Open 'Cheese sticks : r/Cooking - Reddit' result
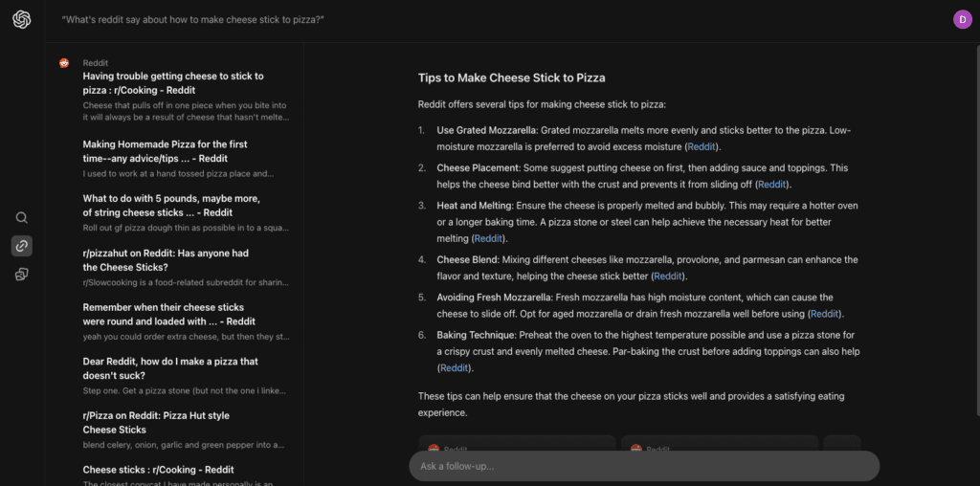This screenshot has width=980, height=486. (158, 469)
